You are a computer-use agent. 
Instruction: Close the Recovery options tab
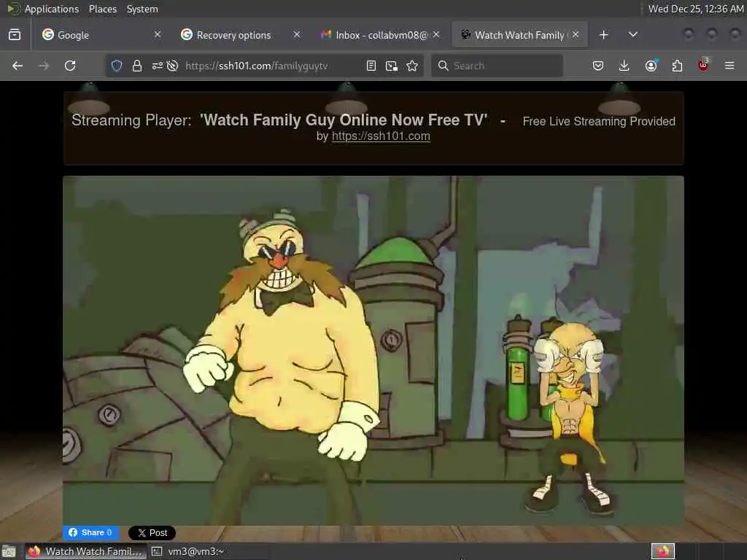pos(297,35)
